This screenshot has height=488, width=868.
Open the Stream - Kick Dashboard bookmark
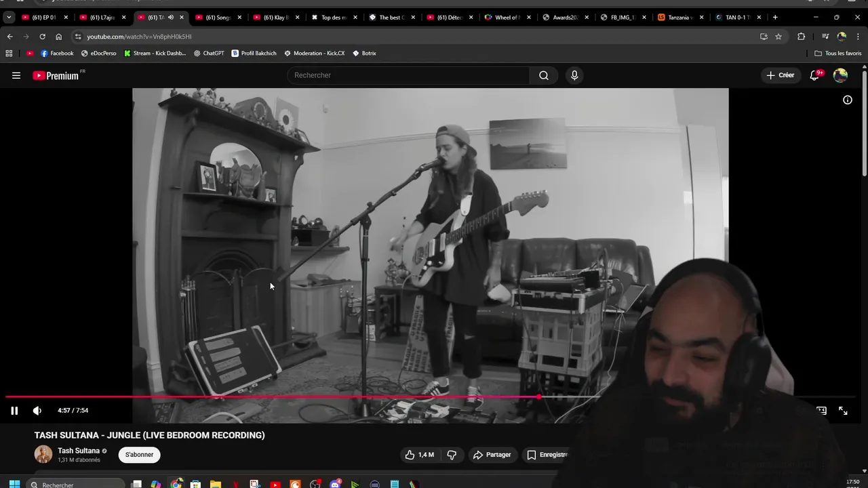point(155,53)
